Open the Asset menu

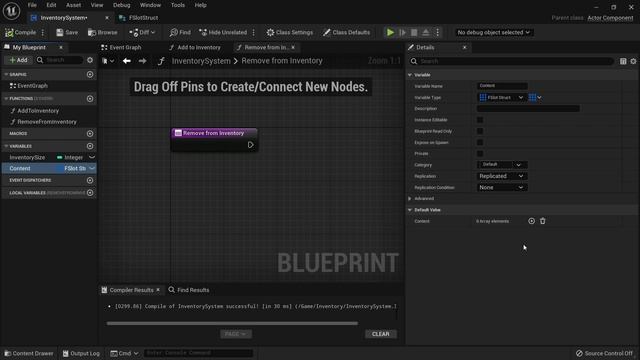[x=73, y=5]
